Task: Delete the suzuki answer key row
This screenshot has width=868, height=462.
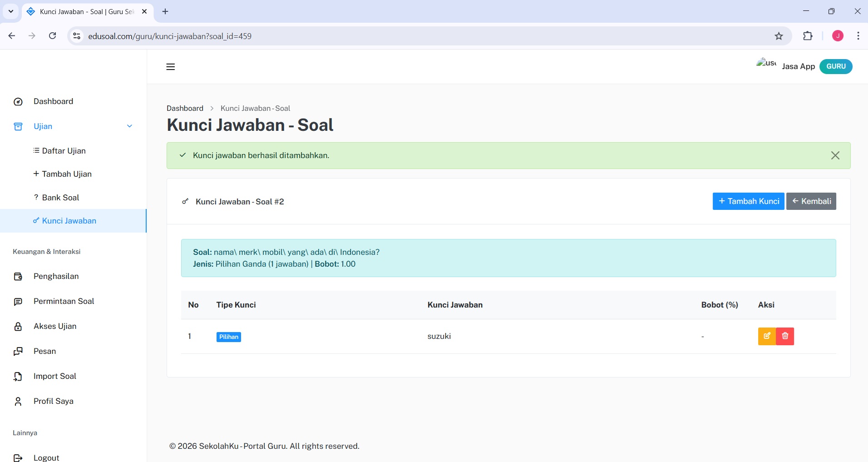Action: tap(785, 336)
